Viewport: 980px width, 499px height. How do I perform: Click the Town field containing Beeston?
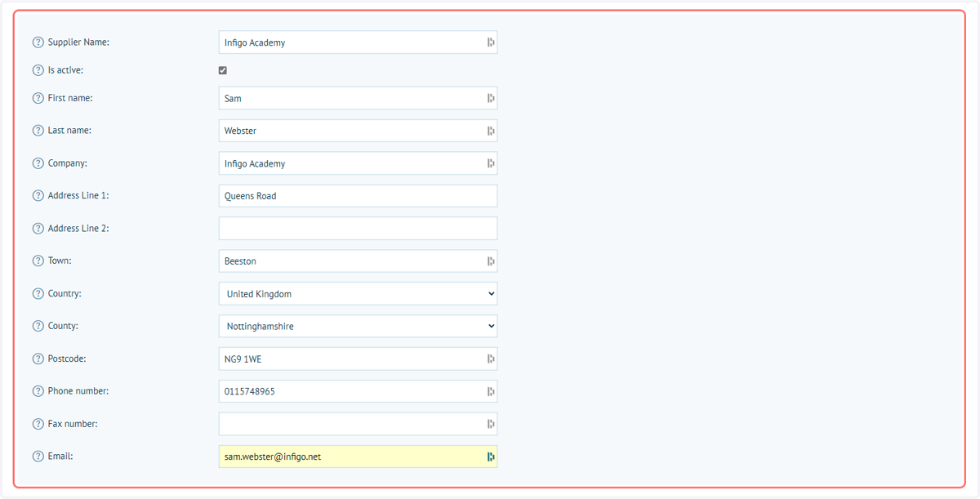(x=358, y=261)
